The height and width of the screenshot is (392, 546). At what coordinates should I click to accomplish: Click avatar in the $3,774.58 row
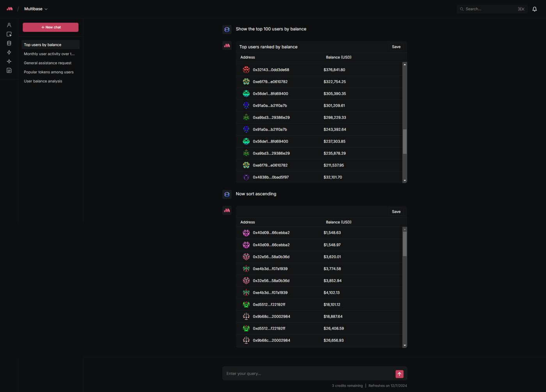point(246,268)
